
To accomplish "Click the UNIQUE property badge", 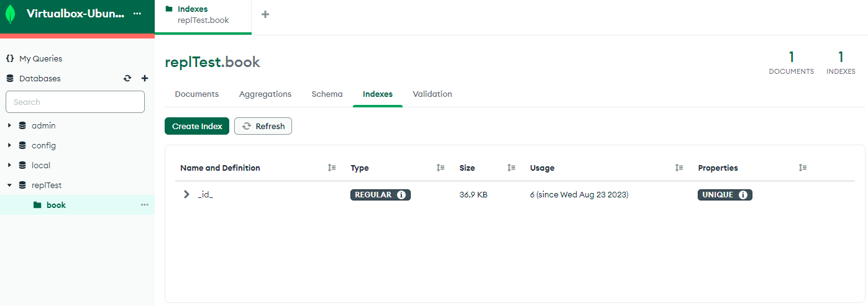I will coord(725,195).
